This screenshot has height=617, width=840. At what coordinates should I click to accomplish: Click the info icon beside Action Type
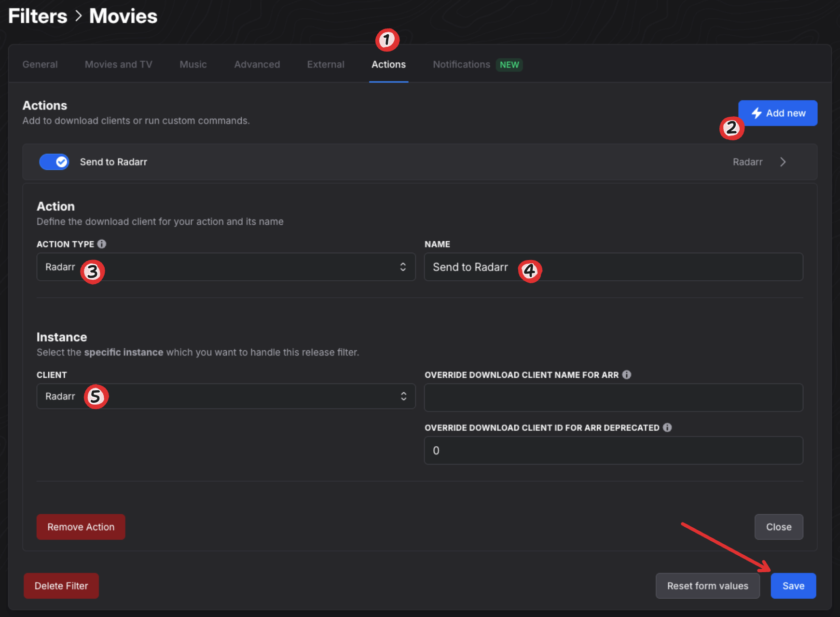(x=102, y=244)
